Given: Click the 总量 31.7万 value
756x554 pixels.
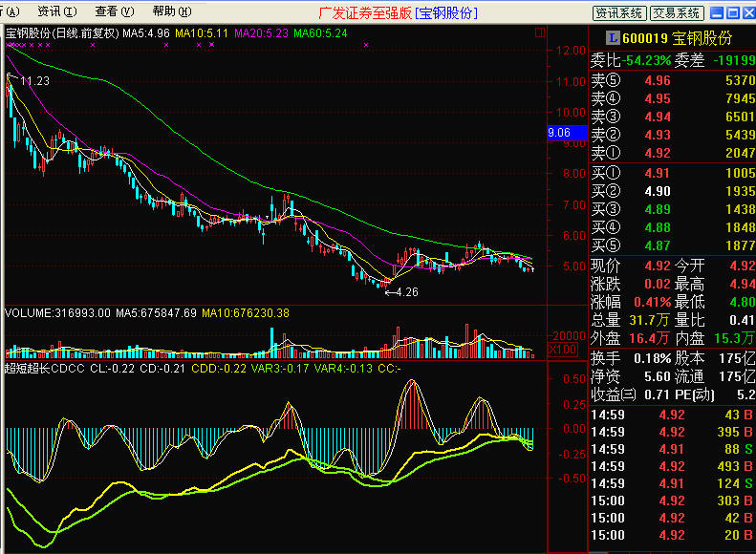Looking at the screenshot, I should tap(650, 320).
